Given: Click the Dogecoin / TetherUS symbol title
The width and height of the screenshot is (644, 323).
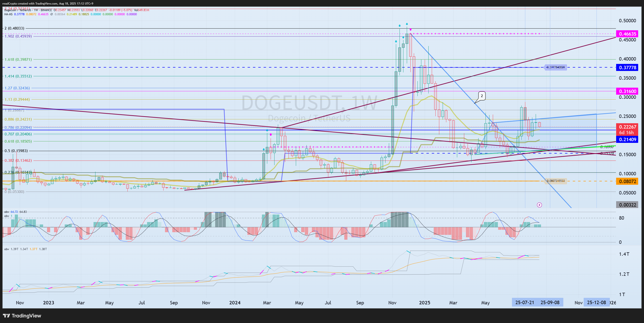Looking at the screenshot, I should click(18, 10).
